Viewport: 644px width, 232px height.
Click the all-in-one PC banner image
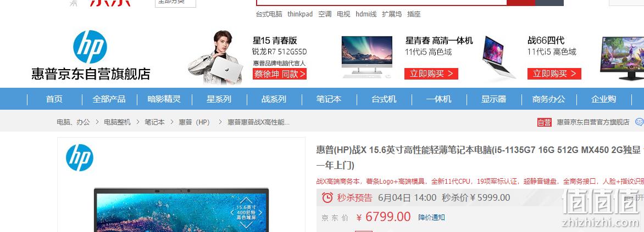pyautogui.click(x=367, y=56)
